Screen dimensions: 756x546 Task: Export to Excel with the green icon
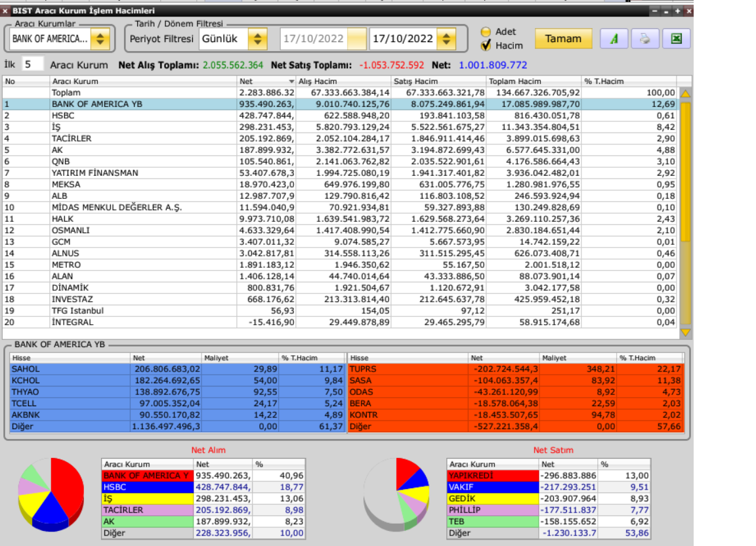[x=677, y=39]
